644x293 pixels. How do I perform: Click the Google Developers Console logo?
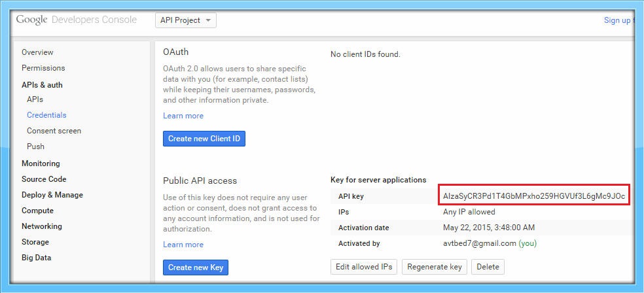tap(77, 20)
